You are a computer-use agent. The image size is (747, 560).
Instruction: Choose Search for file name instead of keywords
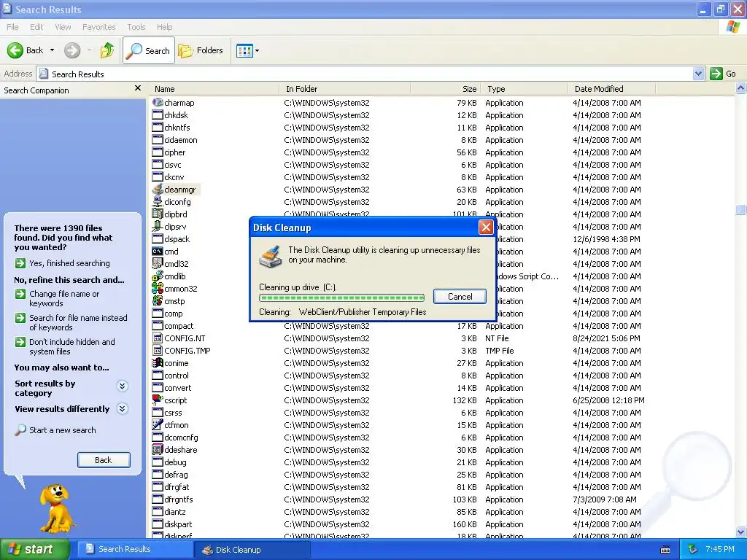pos(71,322)
